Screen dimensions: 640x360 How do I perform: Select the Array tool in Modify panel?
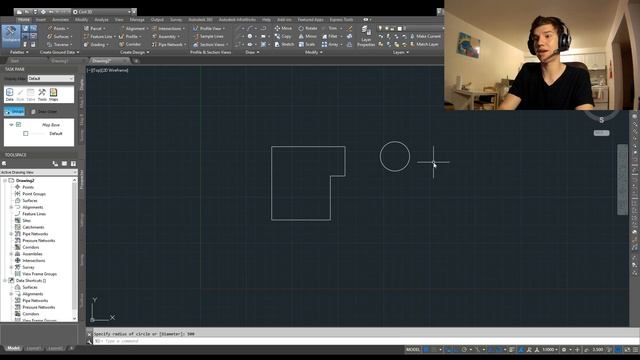point(330,44)
